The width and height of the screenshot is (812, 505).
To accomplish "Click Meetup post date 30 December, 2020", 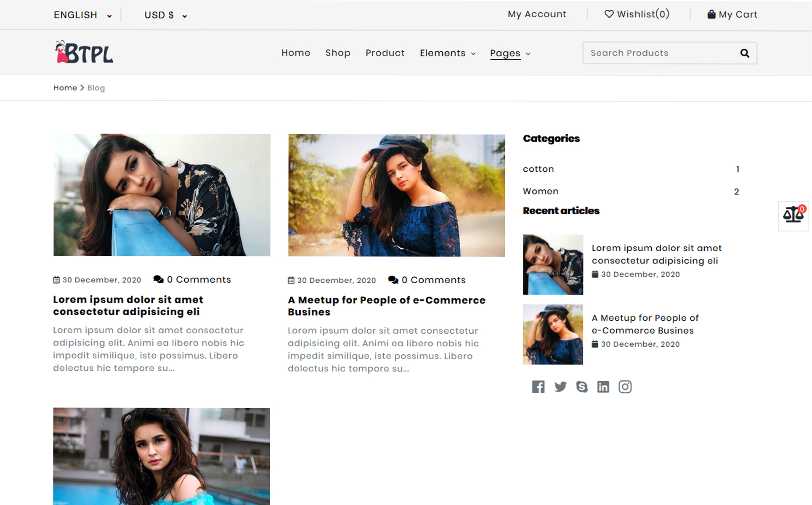I will [x=337, y=280].
